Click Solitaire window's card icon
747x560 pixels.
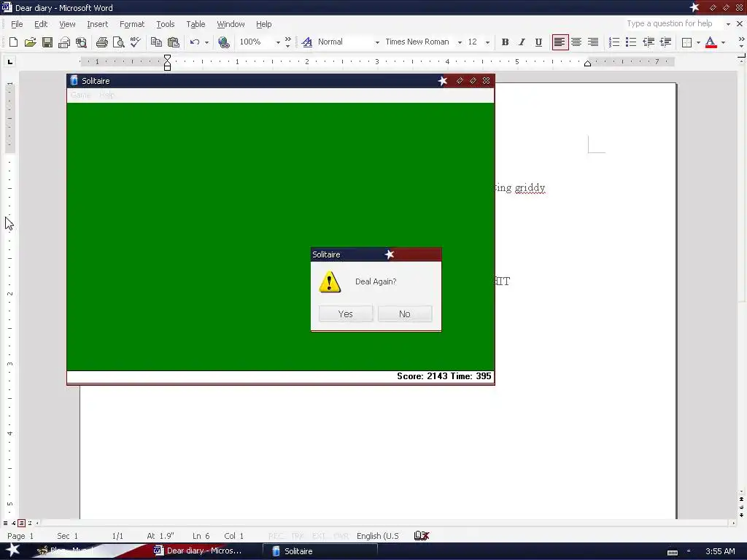click(x=74, y=80)
